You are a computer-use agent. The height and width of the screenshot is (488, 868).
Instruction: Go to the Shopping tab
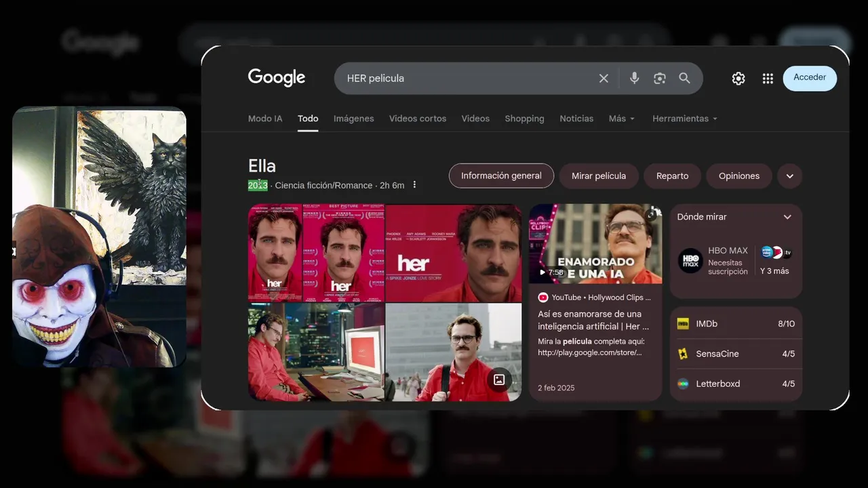point(524,119)
